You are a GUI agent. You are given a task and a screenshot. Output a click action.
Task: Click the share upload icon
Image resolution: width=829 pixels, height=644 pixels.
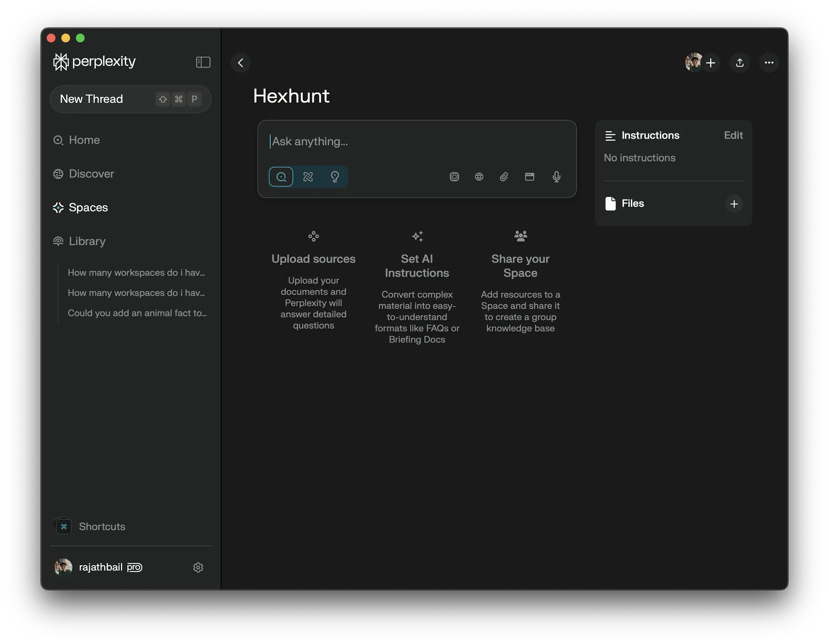740,63
